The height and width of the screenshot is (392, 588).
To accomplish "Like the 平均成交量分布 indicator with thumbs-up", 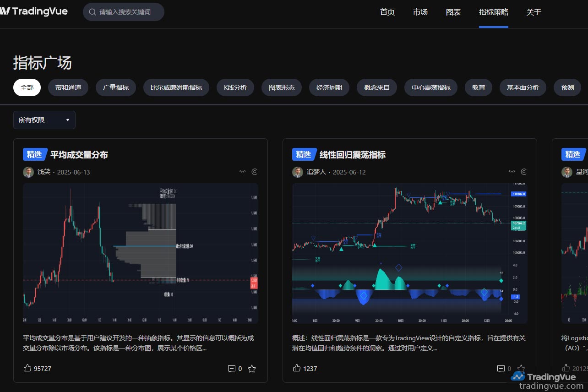I will [27, 368].
